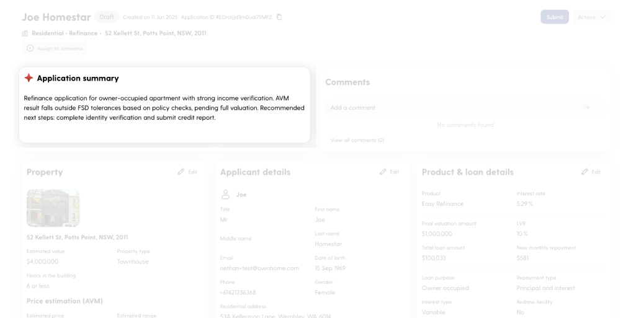The height and width of the screenshot is (318, 644).
Task: Click Interest rate 5.29 %
Action: [x=524, y=204]
